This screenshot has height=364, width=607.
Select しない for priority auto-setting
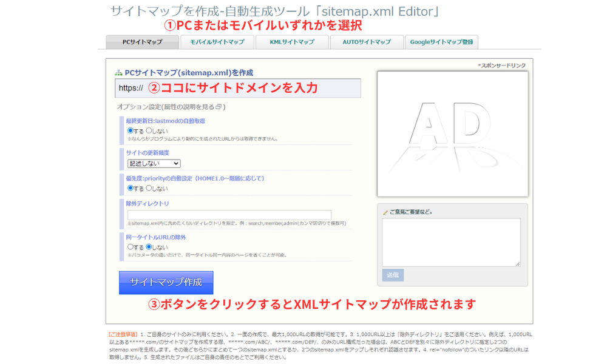point(149,188)
